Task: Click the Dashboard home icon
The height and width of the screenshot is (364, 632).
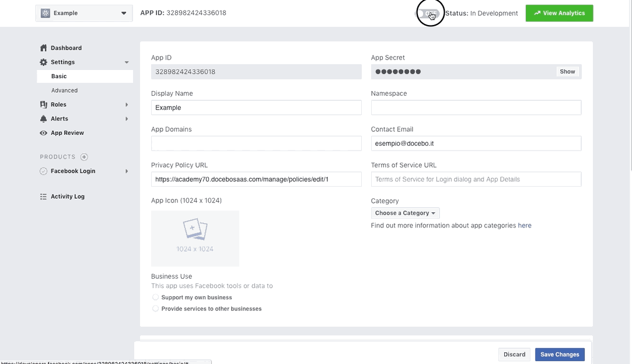Action: click(x=44, y=48)
